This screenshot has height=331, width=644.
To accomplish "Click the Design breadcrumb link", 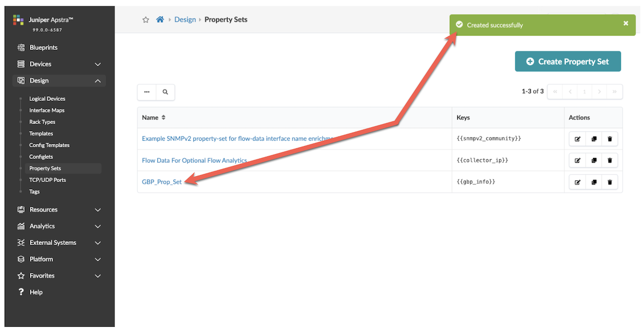I will [185, 19].
